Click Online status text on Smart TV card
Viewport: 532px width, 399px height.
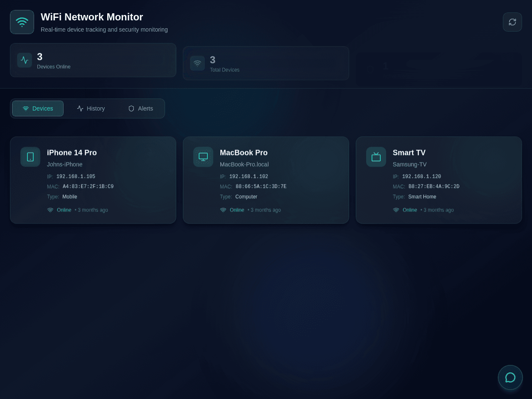(410, 210)
